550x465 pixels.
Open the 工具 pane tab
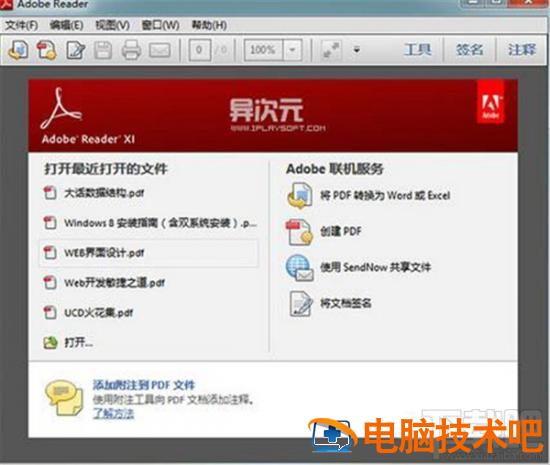tap(417, 50)
